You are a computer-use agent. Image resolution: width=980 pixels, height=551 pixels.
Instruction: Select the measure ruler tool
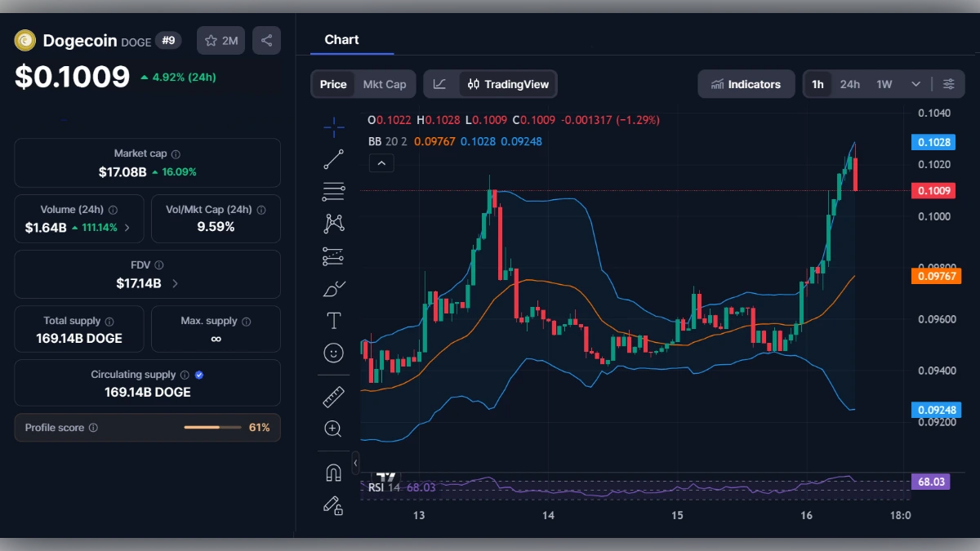pyautogui.click(x=333, y=397)
